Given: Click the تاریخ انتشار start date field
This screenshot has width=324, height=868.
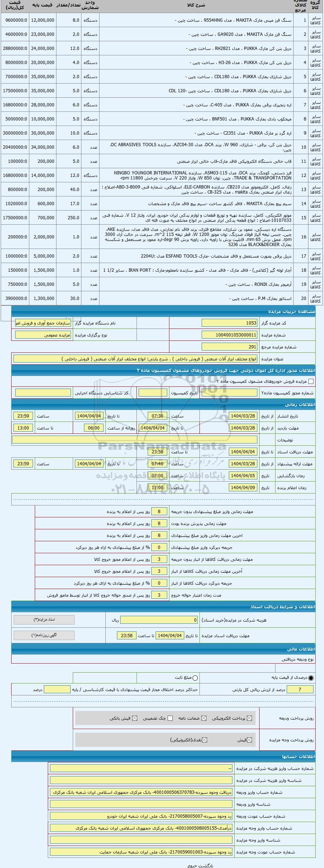Looking at the screenshot, I should [x=243, y=416].
